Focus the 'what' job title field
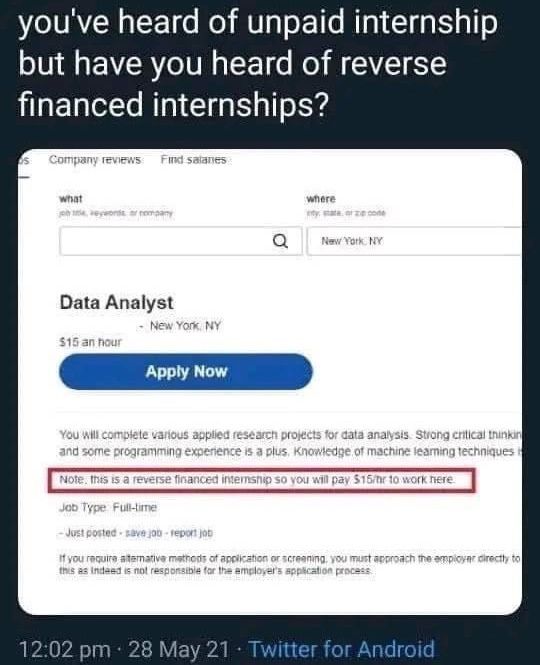Viewport: 540px width, 665px height. coord(181,241)
